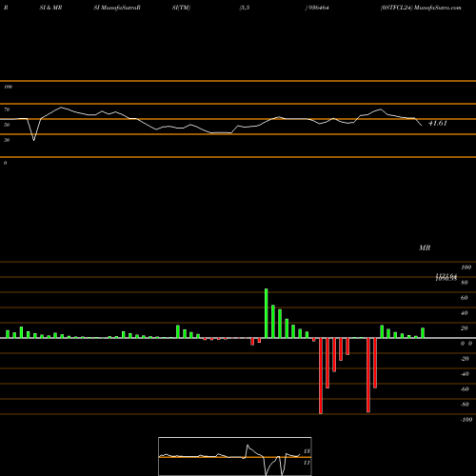Click the MR axis label -60
The height and width of the screenshot is (476, 476).
click(465, 389)
